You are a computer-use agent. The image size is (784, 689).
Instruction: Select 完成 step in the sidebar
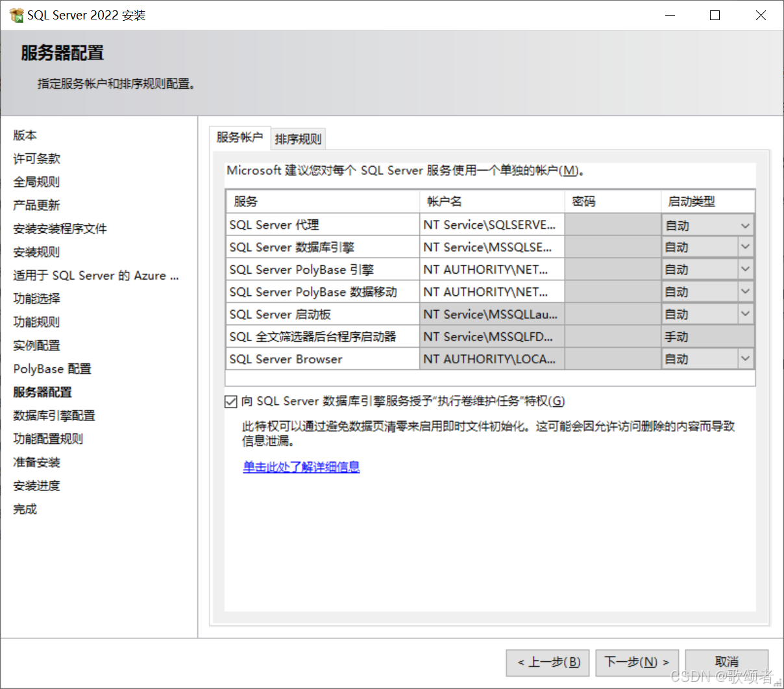click(25, 509)
